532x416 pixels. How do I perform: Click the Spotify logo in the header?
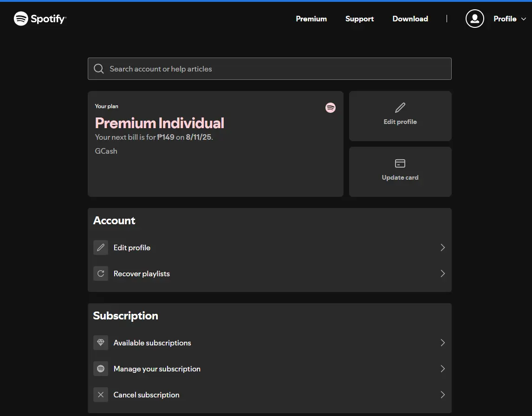(x=40, y=19)
